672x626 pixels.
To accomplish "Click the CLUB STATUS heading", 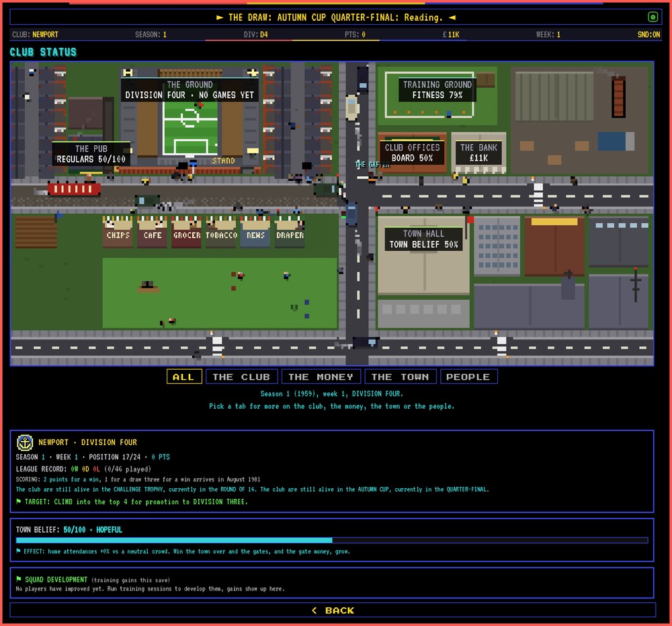I will coord(43,52).
